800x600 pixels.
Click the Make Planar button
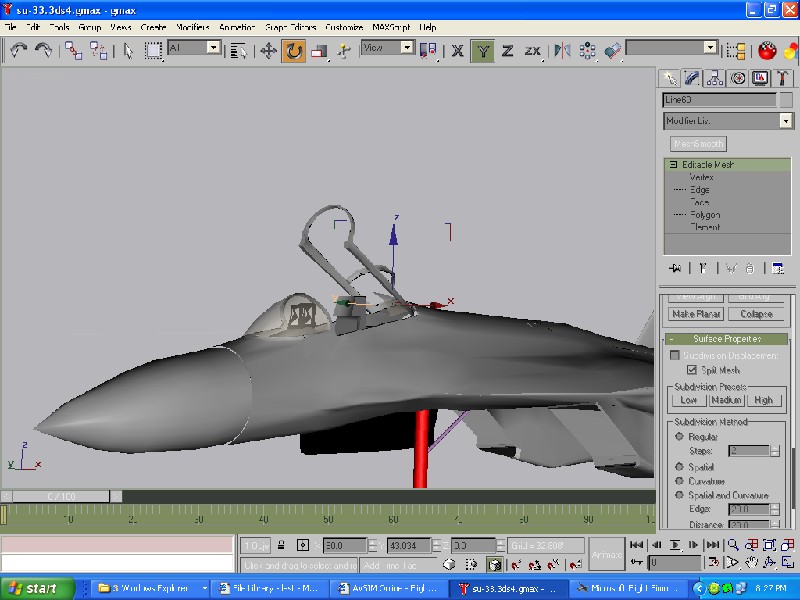pos(696,314)
